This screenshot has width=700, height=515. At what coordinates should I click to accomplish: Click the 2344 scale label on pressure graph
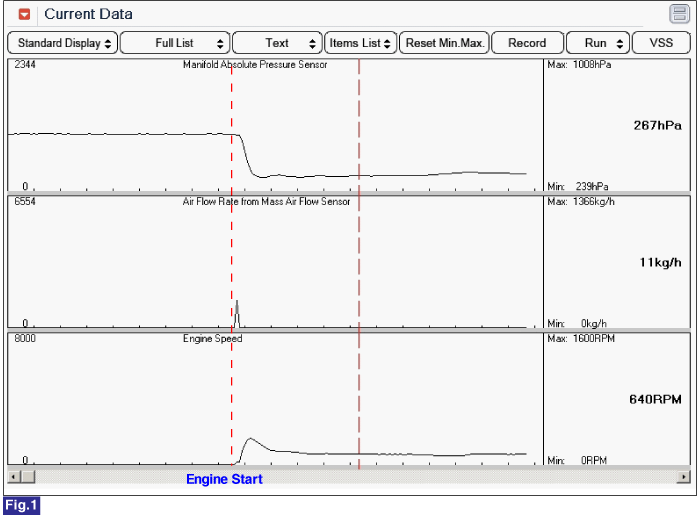tap(25, 65)
